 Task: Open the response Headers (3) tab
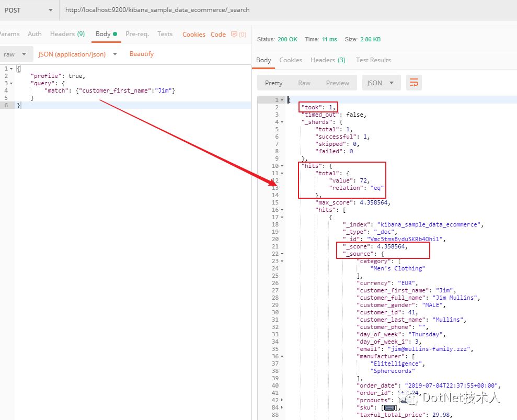coord(328,60)
